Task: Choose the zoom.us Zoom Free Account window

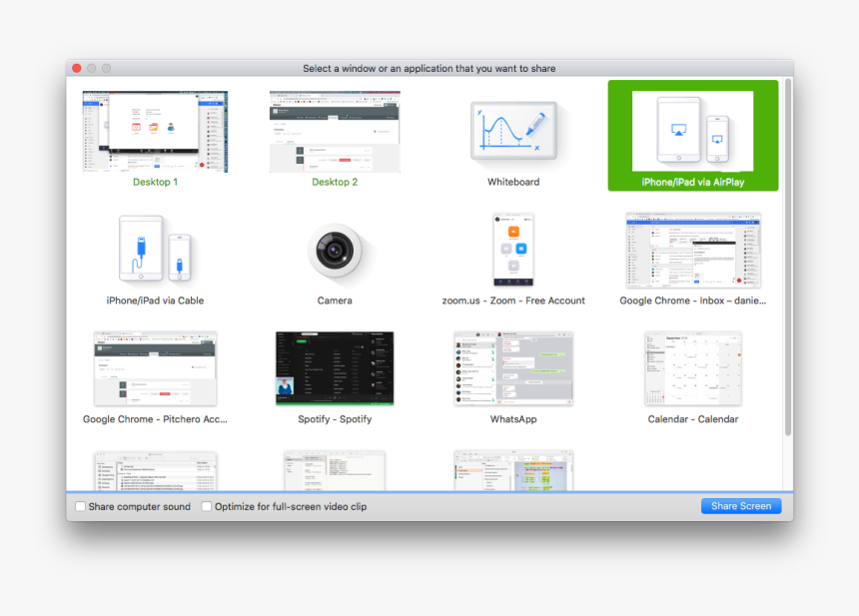Action: click(513, 250)
